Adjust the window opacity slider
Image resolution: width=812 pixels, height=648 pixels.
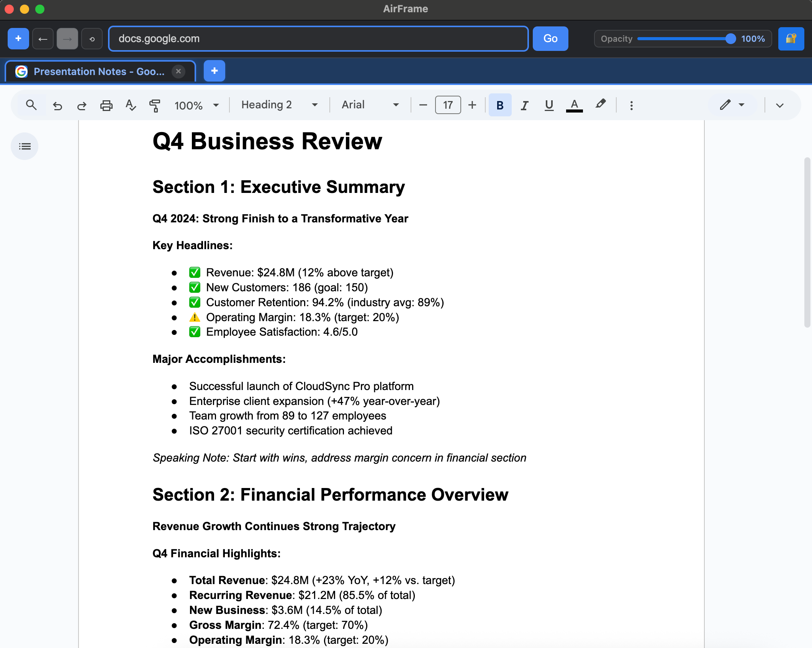[730, 38]
